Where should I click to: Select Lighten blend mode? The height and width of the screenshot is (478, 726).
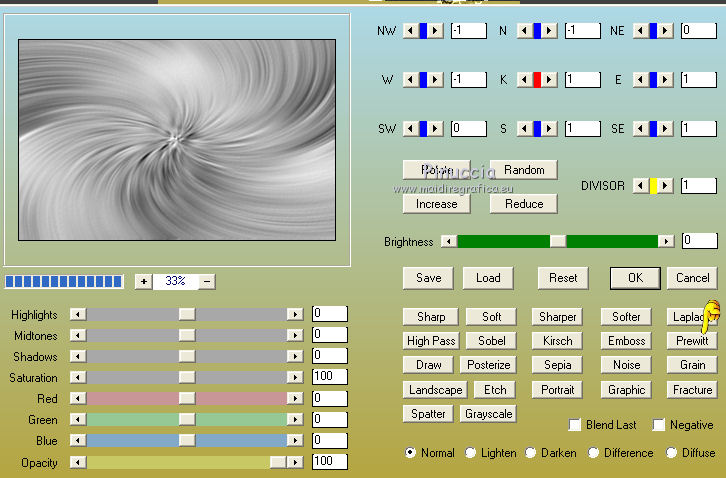pyautogui.click(x=470, y=453)
